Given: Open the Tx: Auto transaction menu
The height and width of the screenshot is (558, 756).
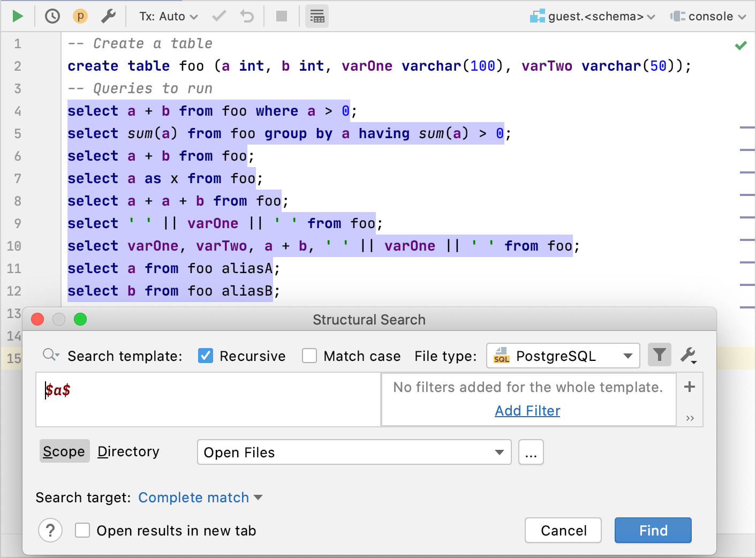Looking at the screenshot, I should [x=166, y=16].
